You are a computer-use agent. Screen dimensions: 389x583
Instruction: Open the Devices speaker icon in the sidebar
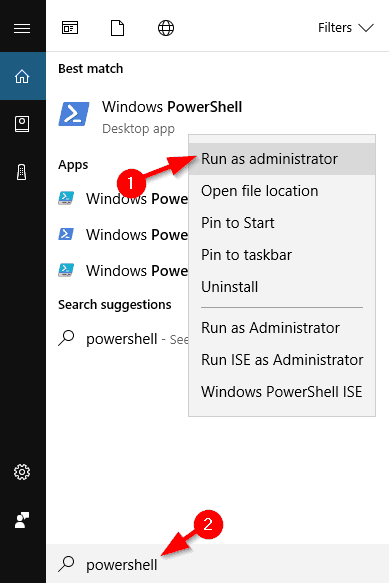point(22,172)
